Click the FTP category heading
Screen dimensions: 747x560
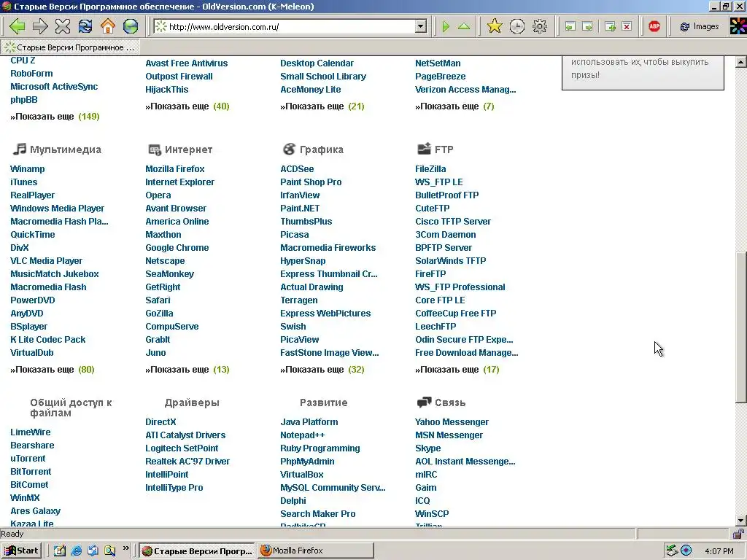(x=444, y=149)
